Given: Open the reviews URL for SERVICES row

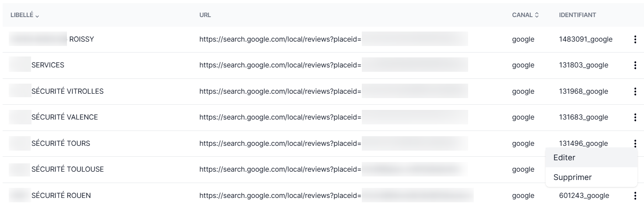Looking at the screenshot, I should [280, 65].
